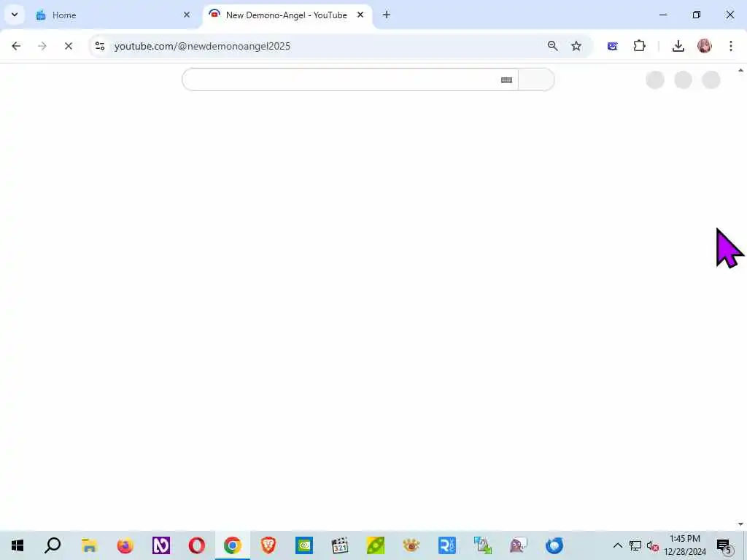
Task: Open the zoom magnifier in the address bar
Action: (x=553, y=46)
